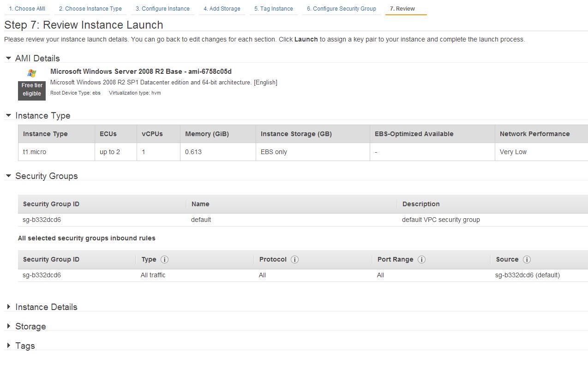The height and width of the screenshot is (370, 588).
Task: Click the Windows logo AMI icon
Action: (x=31, y=73)
